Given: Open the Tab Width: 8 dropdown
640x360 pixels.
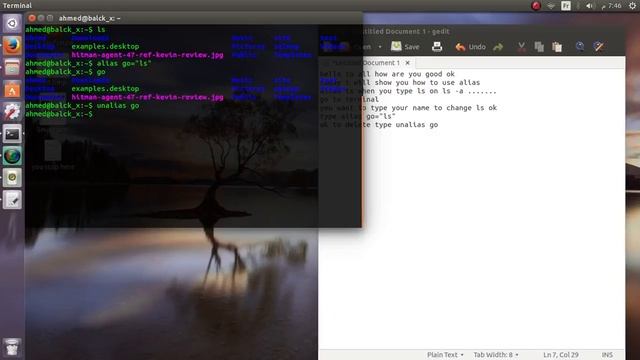Looking at the screenshot, I should click(496, 355).
